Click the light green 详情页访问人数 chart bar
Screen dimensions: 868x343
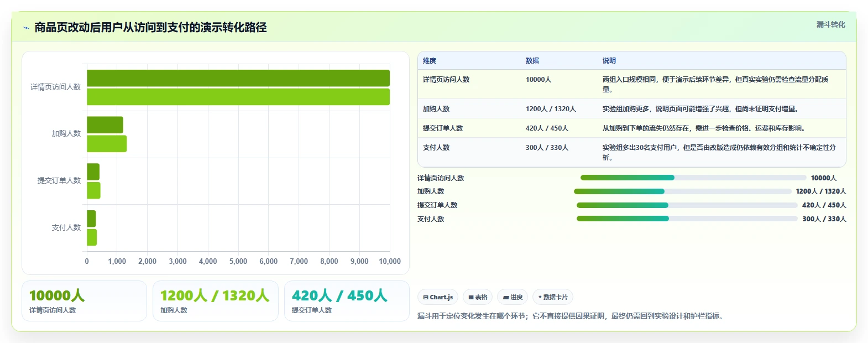(238, 97)
